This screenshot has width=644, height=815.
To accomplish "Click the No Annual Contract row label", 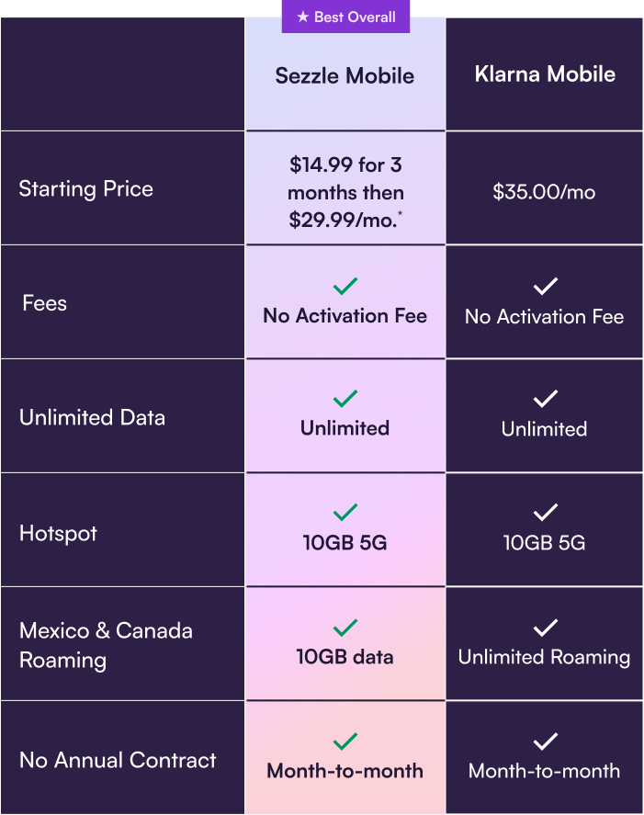I will 118,760.
